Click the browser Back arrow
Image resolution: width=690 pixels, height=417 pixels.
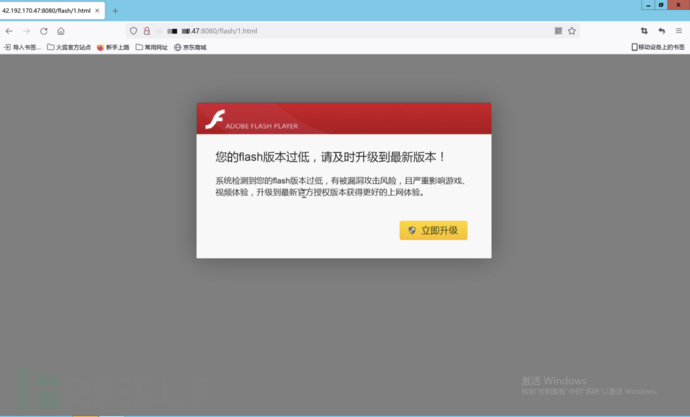pyautogui.click(x=9, y=31)
